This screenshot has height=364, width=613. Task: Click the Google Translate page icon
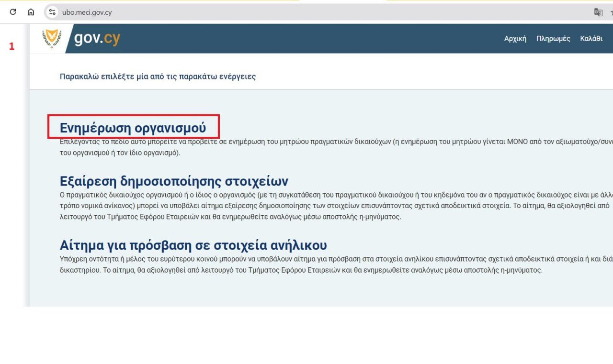[x=598, y=12]
